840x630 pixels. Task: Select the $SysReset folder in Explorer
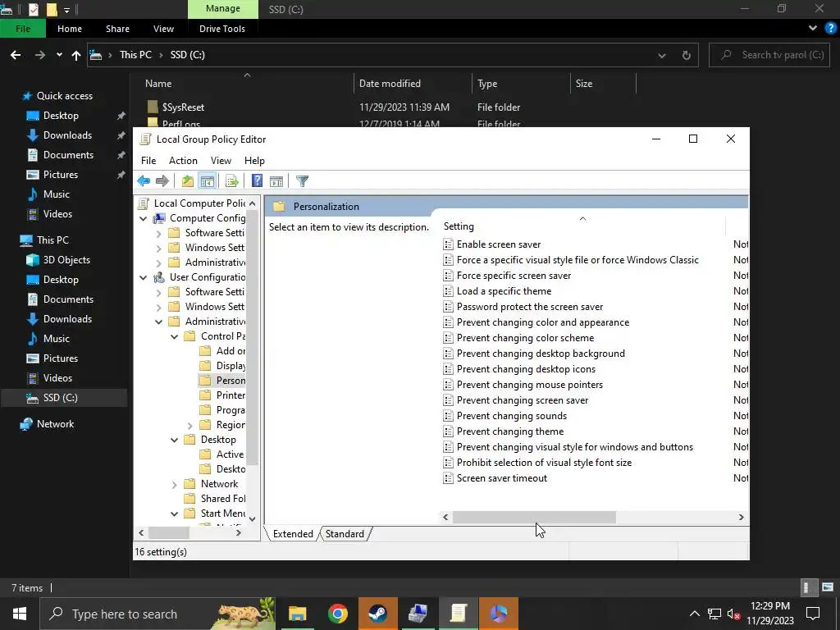click(183, 107)
